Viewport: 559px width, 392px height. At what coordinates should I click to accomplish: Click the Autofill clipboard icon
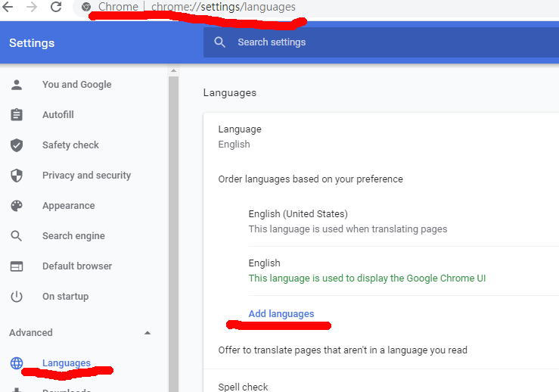pos(17,115)
